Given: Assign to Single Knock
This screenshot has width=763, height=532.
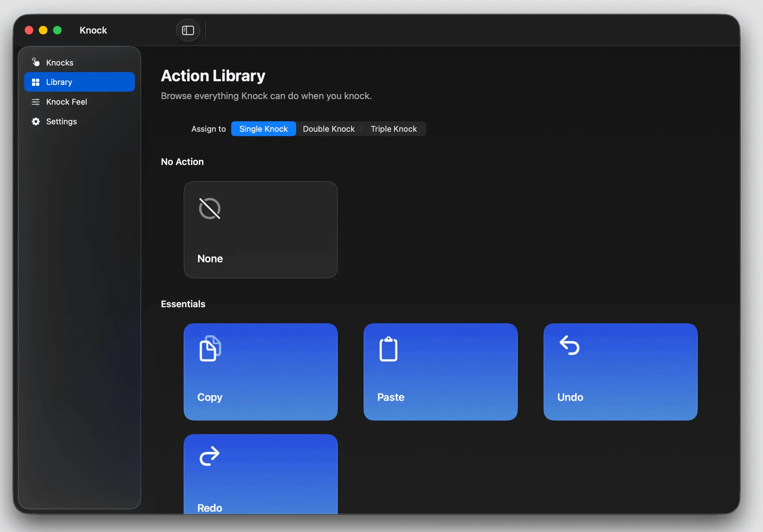Looking at the screenshot, I should tap(263, 129).
